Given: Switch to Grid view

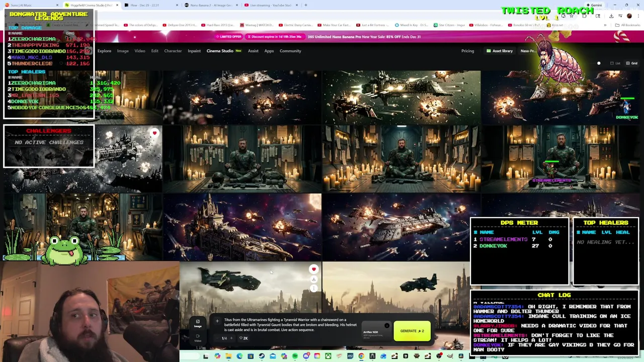Looking at the screenshot, I should 632,63.
